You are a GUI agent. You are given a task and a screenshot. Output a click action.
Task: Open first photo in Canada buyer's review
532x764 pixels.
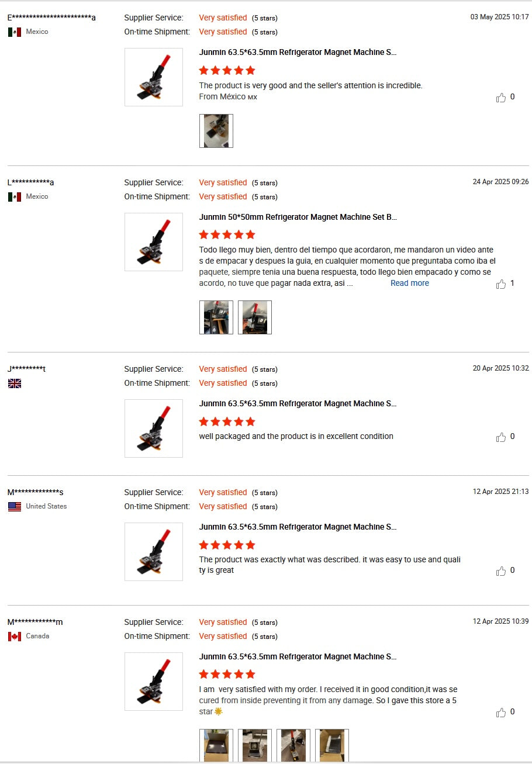(x=216, y=745)
